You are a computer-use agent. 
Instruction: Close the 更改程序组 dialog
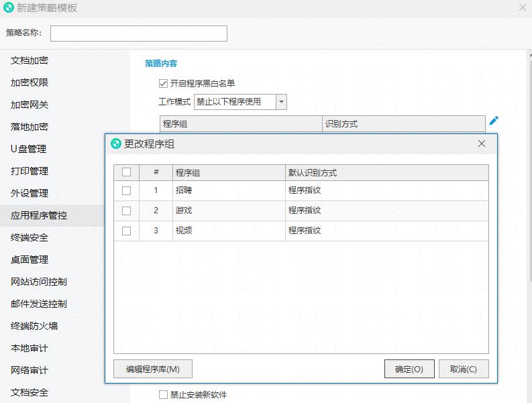tap(482, 144)
